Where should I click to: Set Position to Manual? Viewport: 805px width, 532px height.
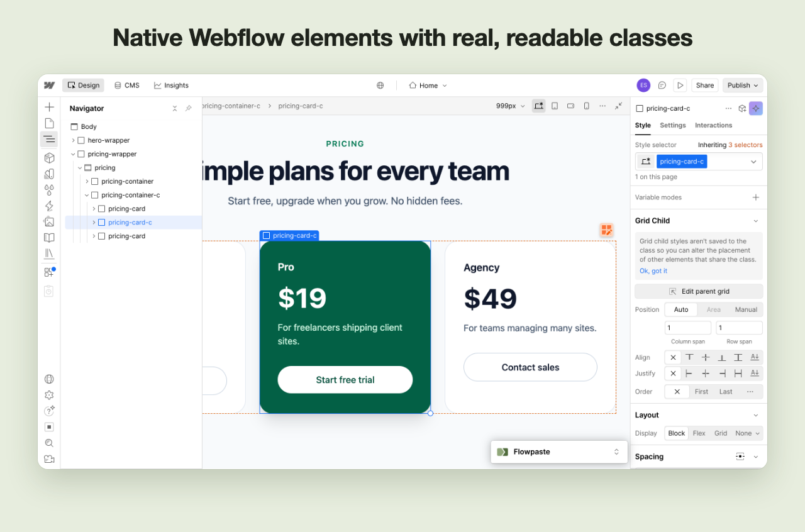coord(746,309)
